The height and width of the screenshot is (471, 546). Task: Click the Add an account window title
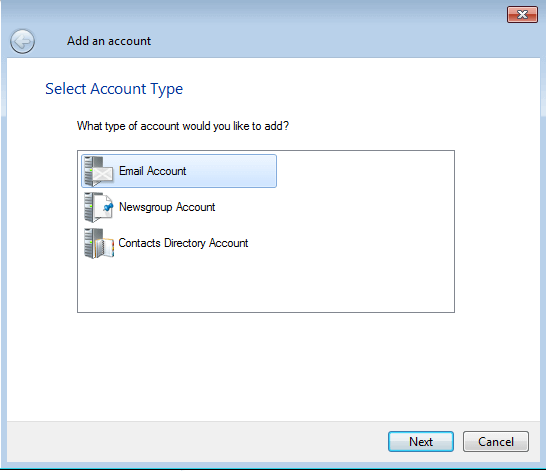tap(109, 41)
